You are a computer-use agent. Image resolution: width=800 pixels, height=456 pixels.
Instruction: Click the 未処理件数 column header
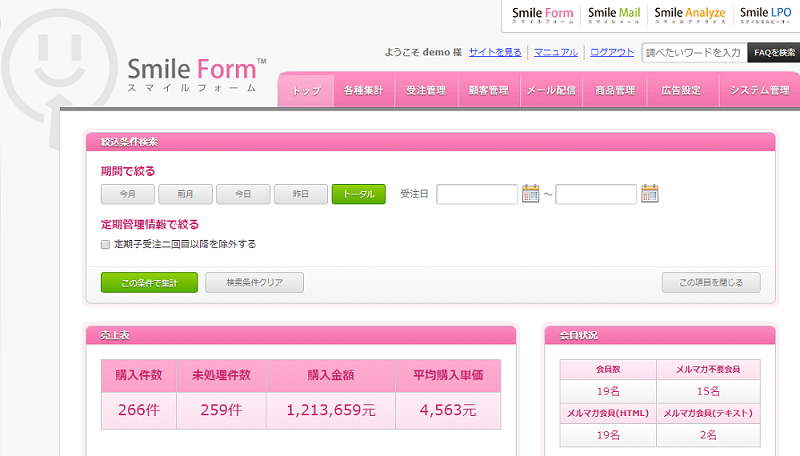pos(221,375)
